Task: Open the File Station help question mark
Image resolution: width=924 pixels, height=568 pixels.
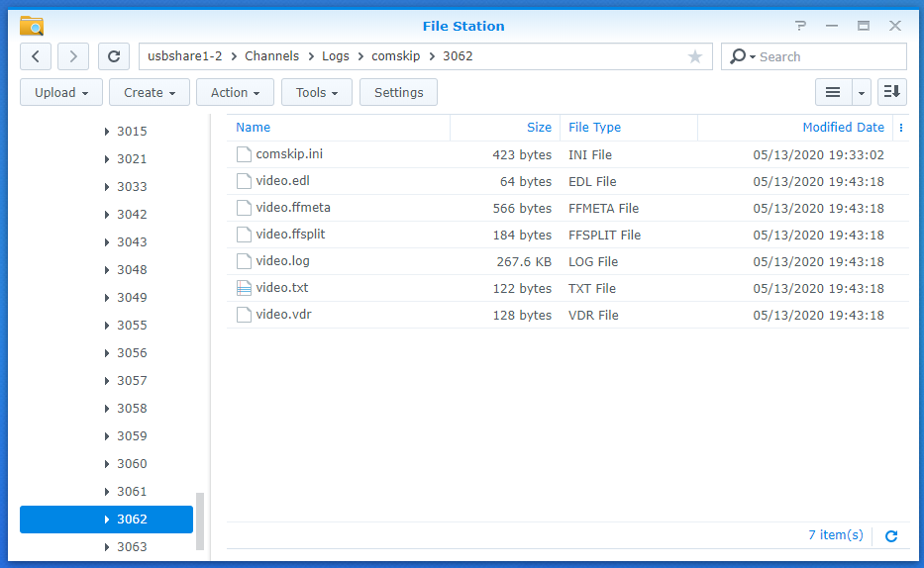Action: coord(799,26)
